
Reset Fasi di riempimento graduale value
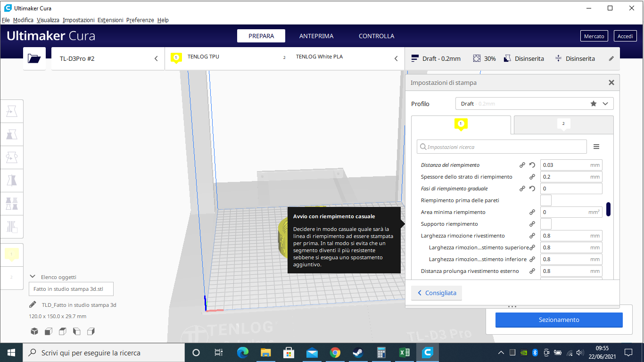[532, 189]
